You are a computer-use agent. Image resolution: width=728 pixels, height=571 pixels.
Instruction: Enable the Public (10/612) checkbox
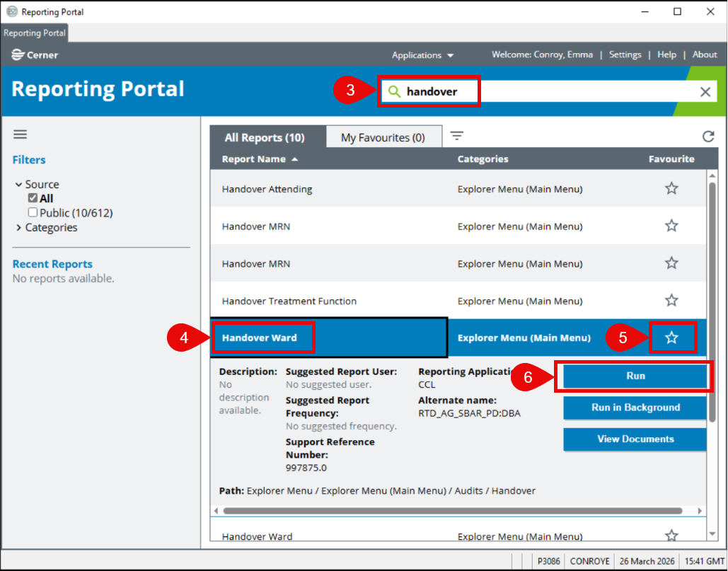[x=33, y=213]
